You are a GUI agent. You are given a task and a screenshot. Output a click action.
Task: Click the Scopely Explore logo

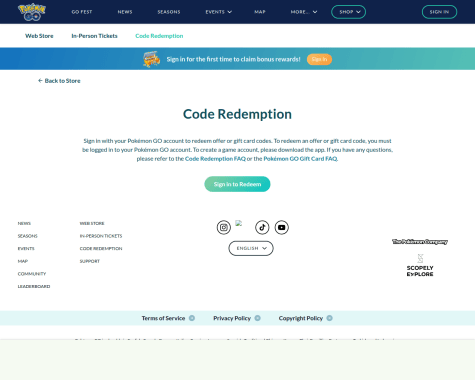click(420, 265)
